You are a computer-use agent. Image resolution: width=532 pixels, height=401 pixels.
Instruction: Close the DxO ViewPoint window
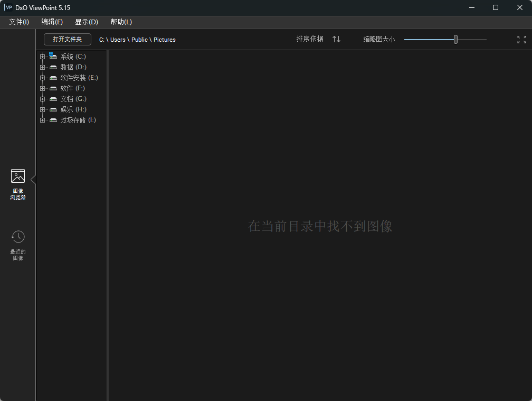point(519,7)
